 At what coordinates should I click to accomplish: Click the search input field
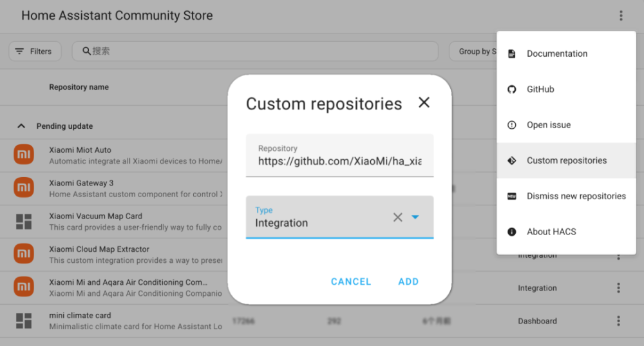tap(255, 51)
